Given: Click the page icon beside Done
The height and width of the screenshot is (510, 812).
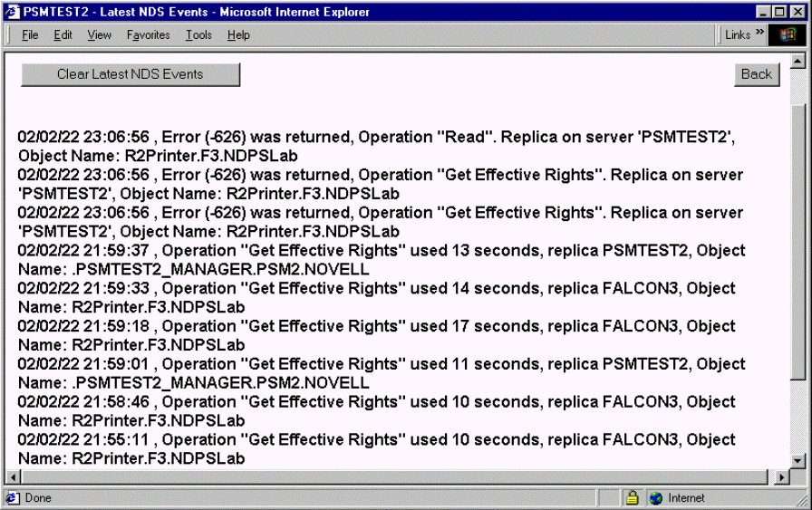Looking at the screenshot, I should point(13,498).
